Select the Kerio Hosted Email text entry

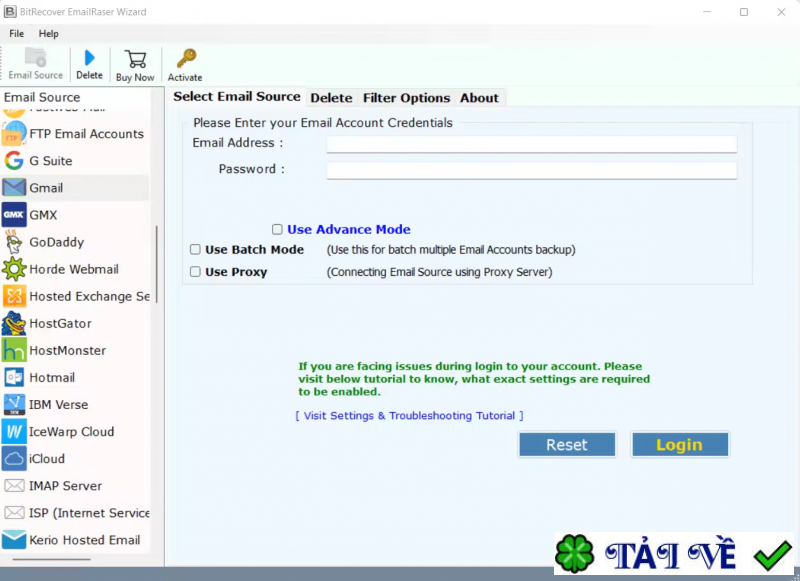tap(85, 540)
